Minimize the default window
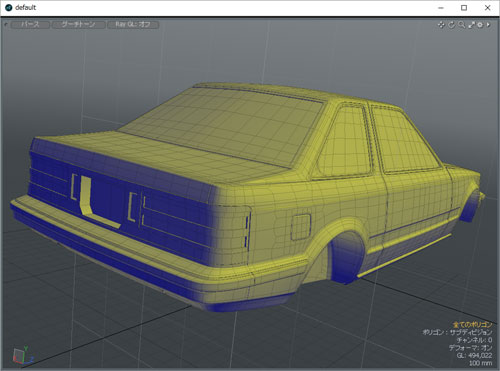500x371 pixels. (441, 8)
